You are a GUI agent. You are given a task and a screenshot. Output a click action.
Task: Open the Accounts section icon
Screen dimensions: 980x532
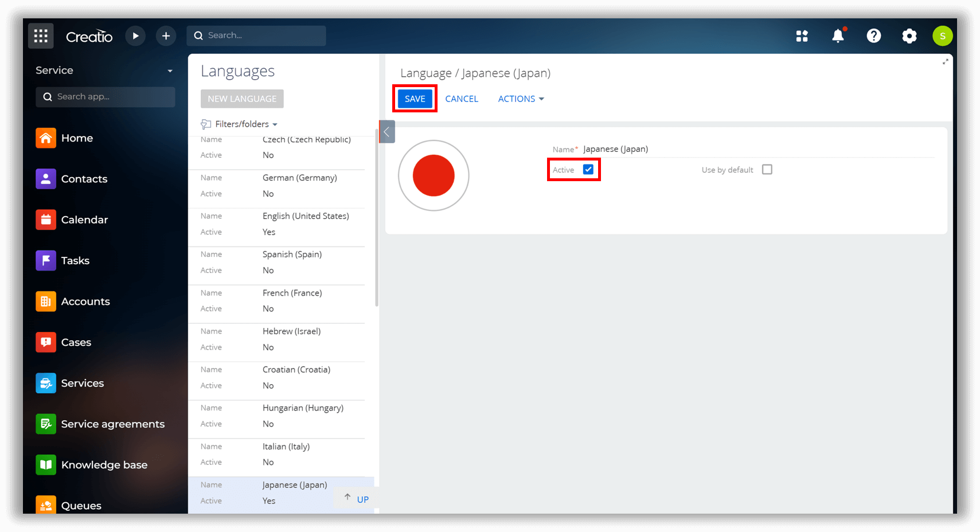click(x=46, y=301)
